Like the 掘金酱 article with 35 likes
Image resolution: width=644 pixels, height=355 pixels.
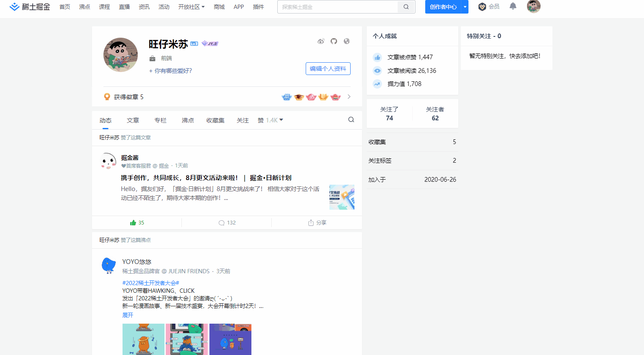pos(137,222)
